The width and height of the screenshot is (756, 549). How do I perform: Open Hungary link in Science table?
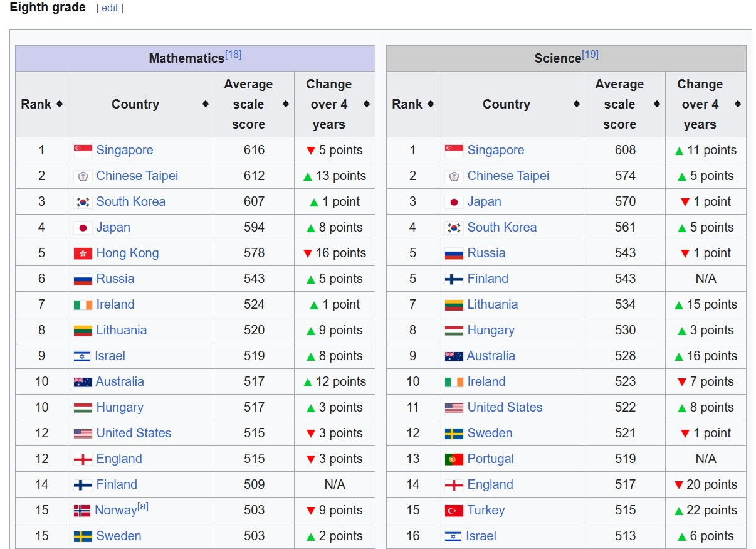491,330
